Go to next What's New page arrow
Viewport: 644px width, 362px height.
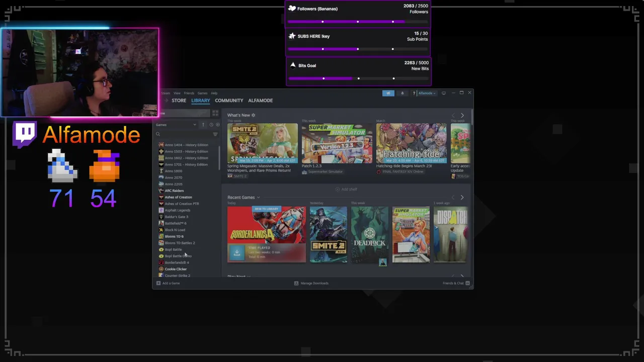point(462,116)
